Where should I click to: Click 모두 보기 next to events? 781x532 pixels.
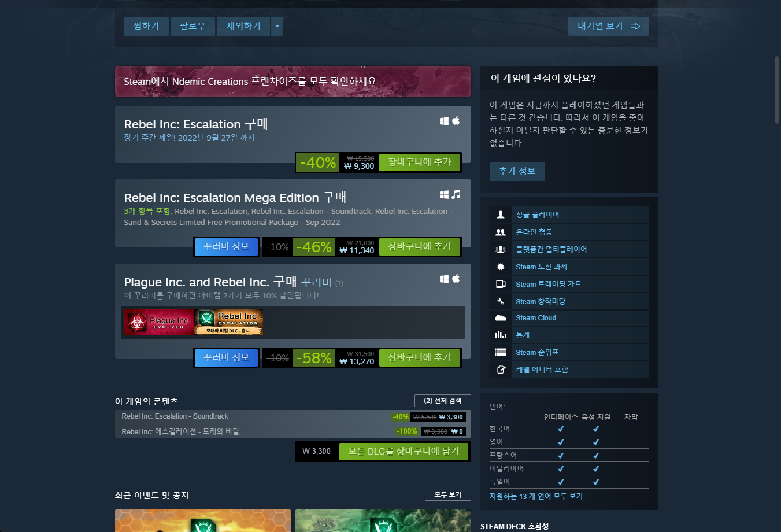click(448, 495)
